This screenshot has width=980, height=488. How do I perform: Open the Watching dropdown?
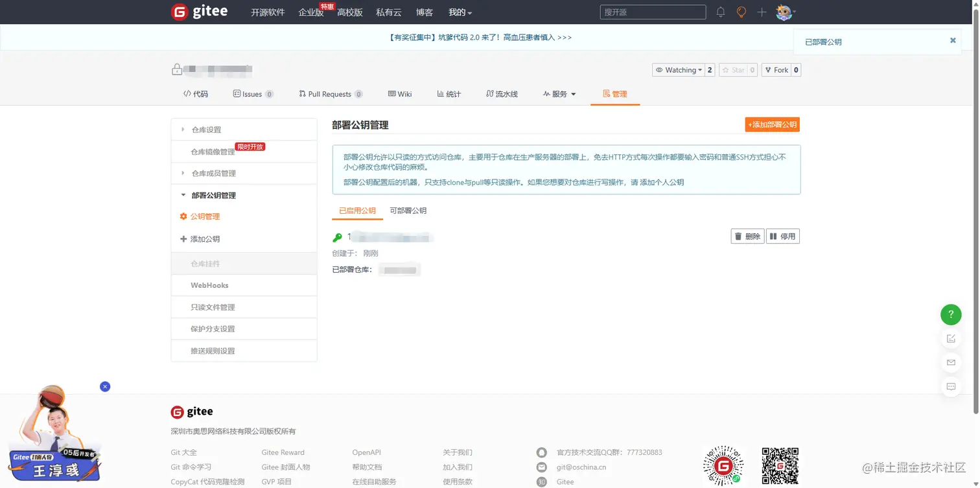tap(678, 70)
